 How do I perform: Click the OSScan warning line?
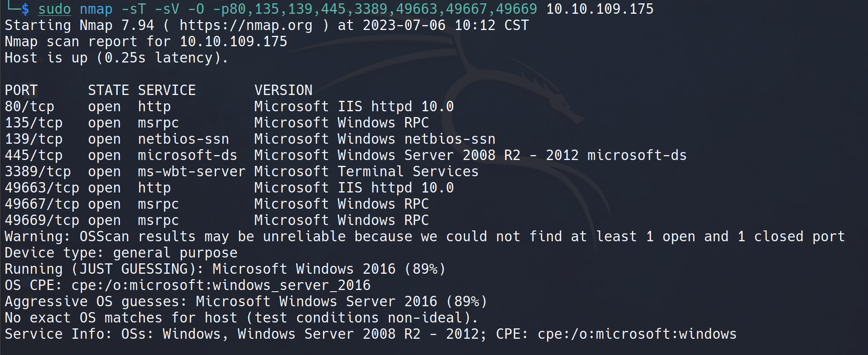click(x=425, y=237)
